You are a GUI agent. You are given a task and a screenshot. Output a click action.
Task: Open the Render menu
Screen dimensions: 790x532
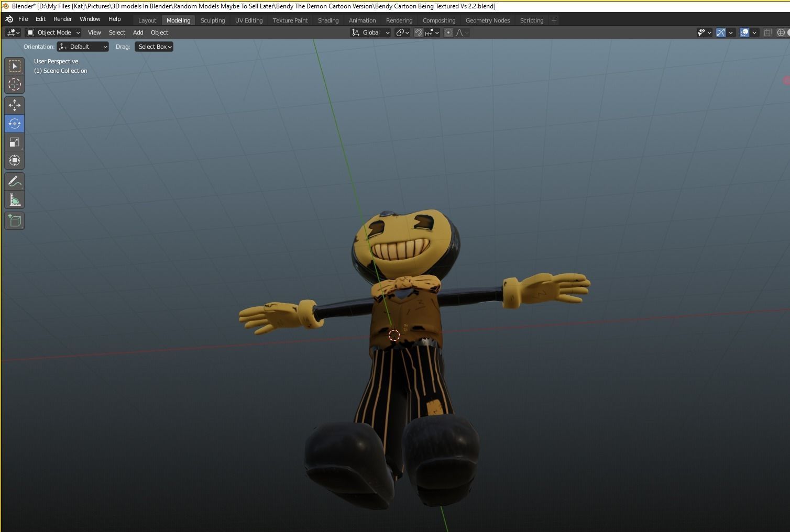click(x=62, y=19)
